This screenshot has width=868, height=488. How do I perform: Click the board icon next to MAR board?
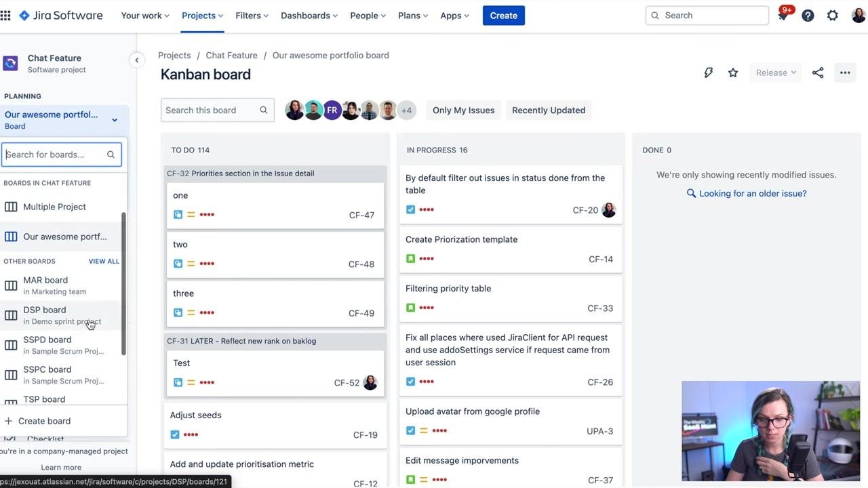(11, 285)
